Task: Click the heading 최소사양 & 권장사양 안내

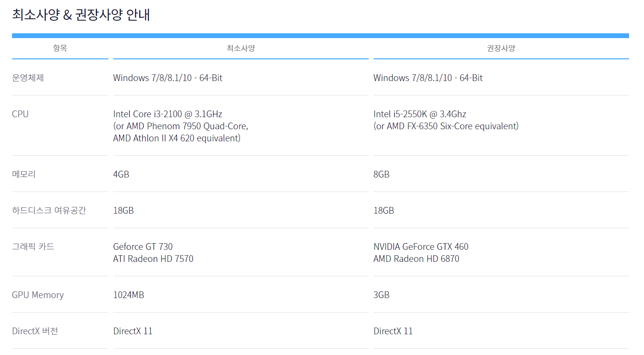Action: [81, 14]
